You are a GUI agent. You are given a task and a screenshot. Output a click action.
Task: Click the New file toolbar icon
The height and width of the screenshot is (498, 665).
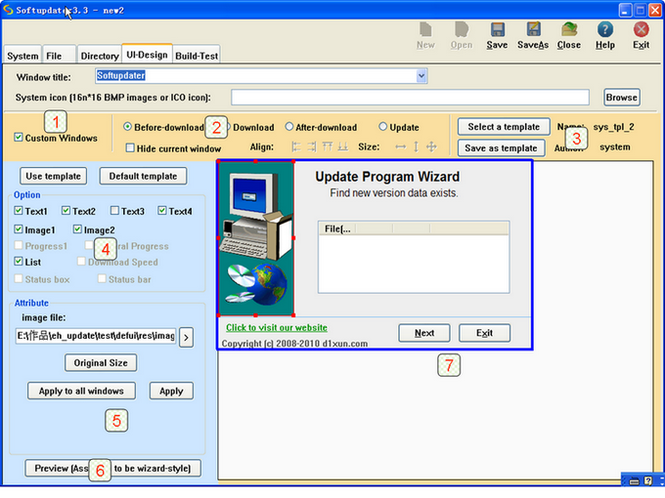(425, 30)
